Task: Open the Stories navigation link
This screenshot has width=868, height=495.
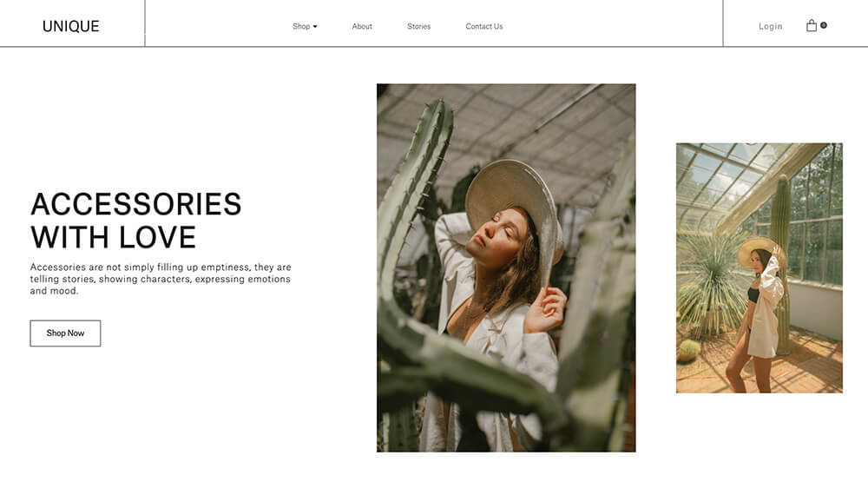Action: (418, 26)
